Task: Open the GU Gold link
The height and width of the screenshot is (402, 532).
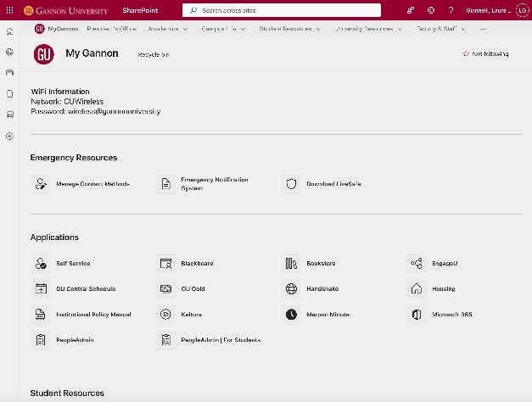Action: click(x=193, y=288)
